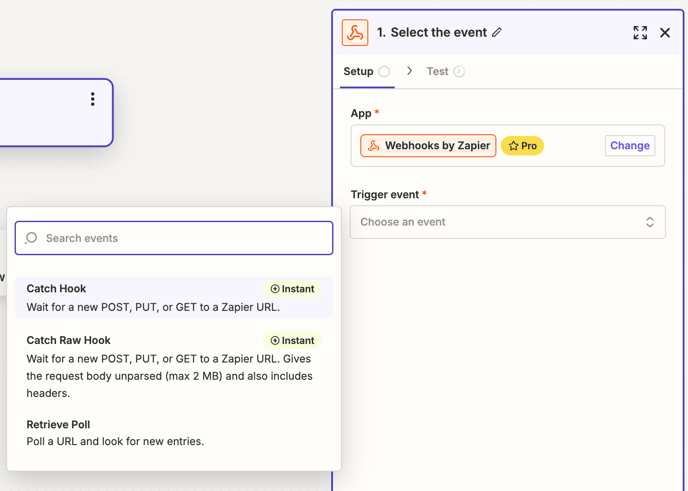Viewport: 688px width, 491px height.
Task: Click the pencil icon to rename step
Action: 497,32
